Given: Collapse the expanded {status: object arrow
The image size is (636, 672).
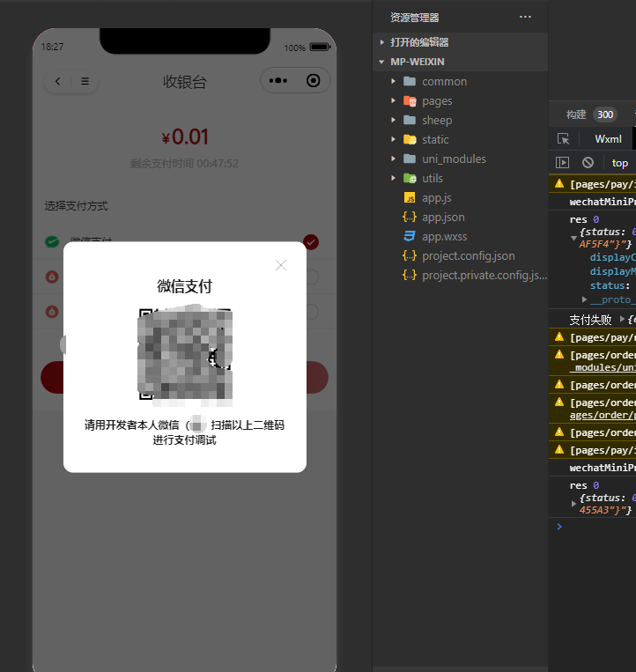Looking at the screenshot, I should pos(573,238).
